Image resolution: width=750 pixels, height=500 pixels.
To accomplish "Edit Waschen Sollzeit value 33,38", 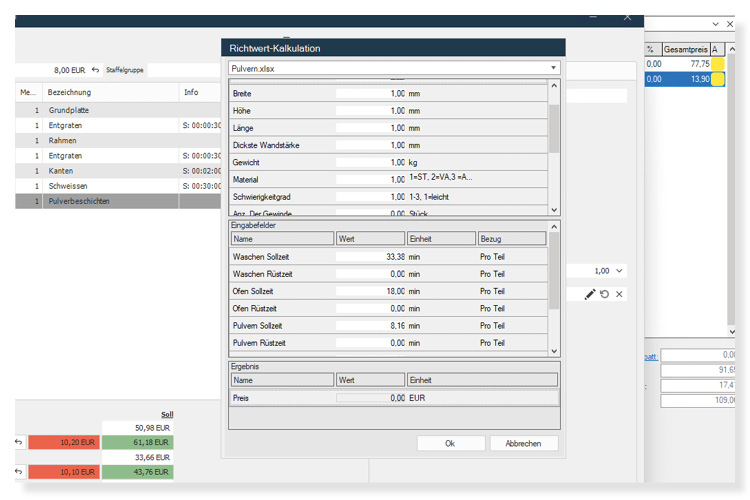I will coord(371,257).
